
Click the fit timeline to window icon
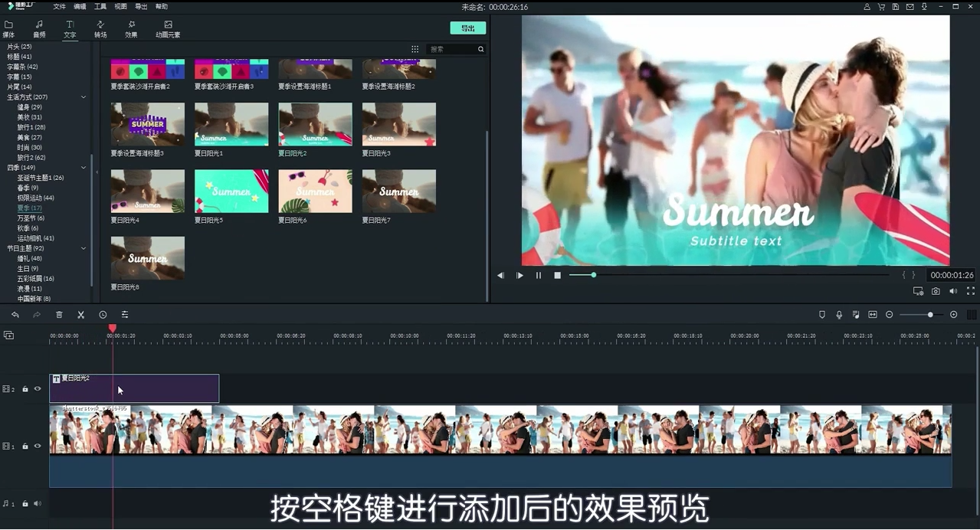pos(872,314)
